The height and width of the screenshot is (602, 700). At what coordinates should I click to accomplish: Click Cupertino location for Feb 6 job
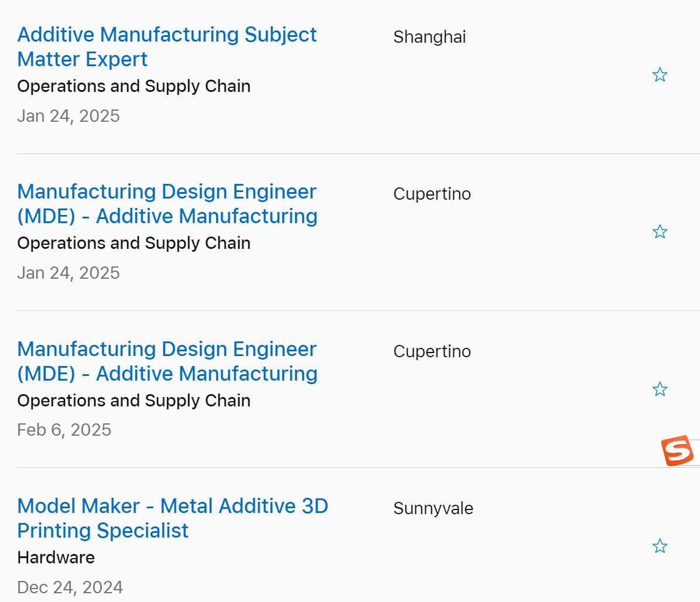tap(432, 351)
